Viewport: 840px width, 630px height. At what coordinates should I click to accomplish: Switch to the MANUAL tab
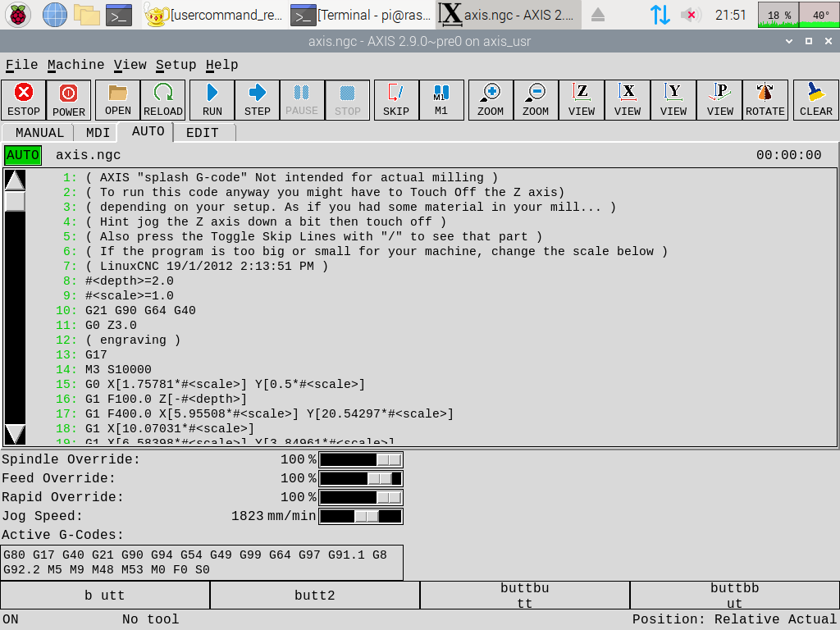point(39,133)
